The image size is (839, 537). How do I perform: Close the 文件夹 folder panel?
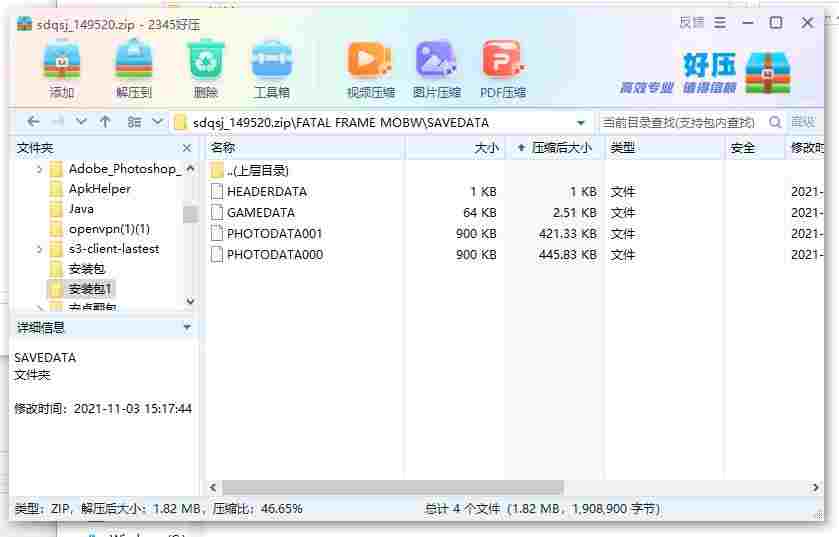(187, 148)
